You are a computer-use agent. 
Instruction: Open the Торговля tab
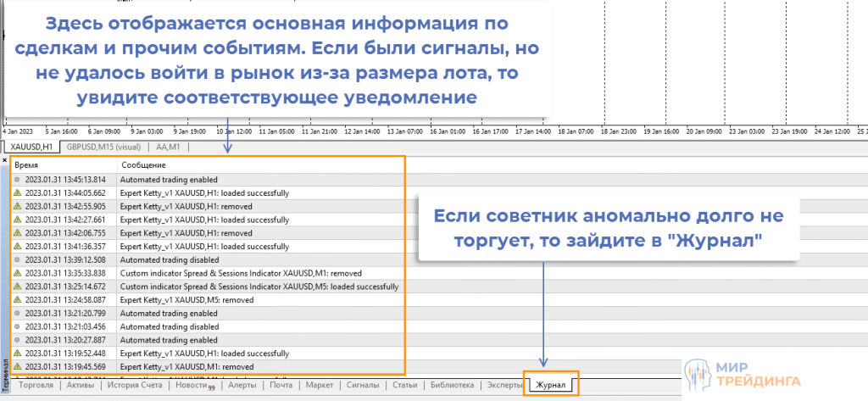coord(36,386)
